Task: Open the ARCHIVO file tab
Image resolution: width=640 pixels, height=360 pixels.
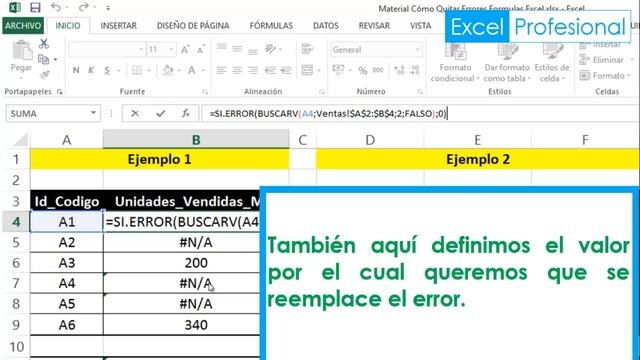Action: click(23, 25)
